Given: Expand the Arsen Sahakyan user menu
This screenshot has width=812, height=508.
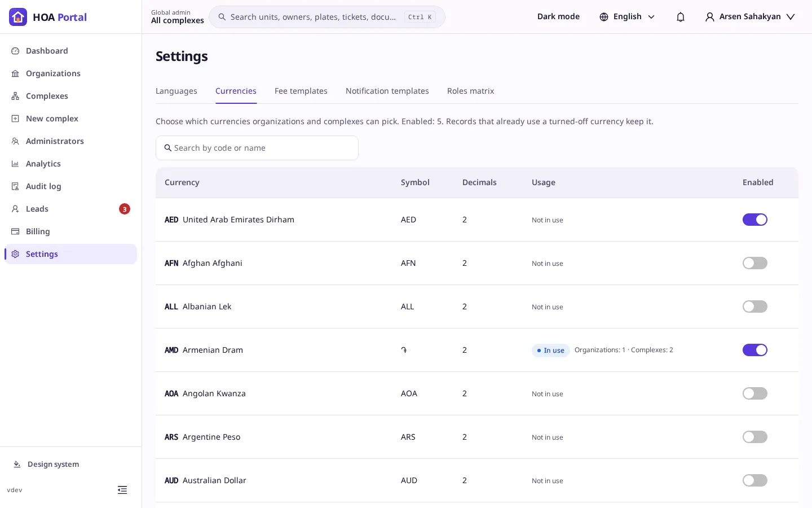Looking at the screenshot, I should pos(750,17).
